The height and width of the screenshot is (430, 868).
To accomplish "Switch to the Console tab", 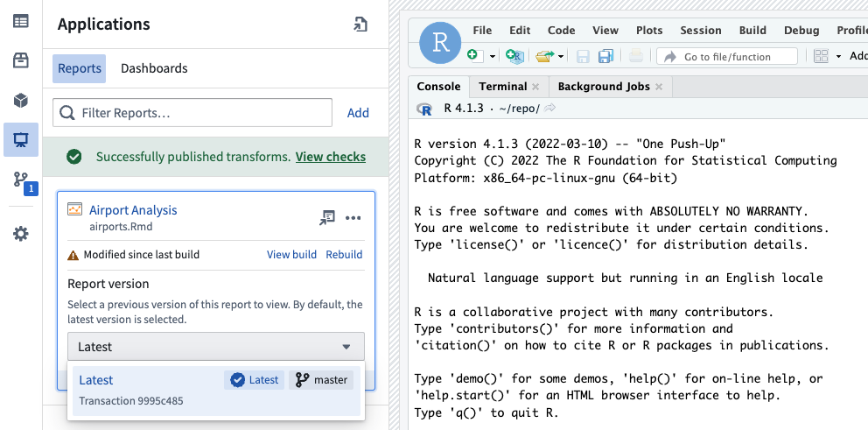I will (x=438, y=87).
